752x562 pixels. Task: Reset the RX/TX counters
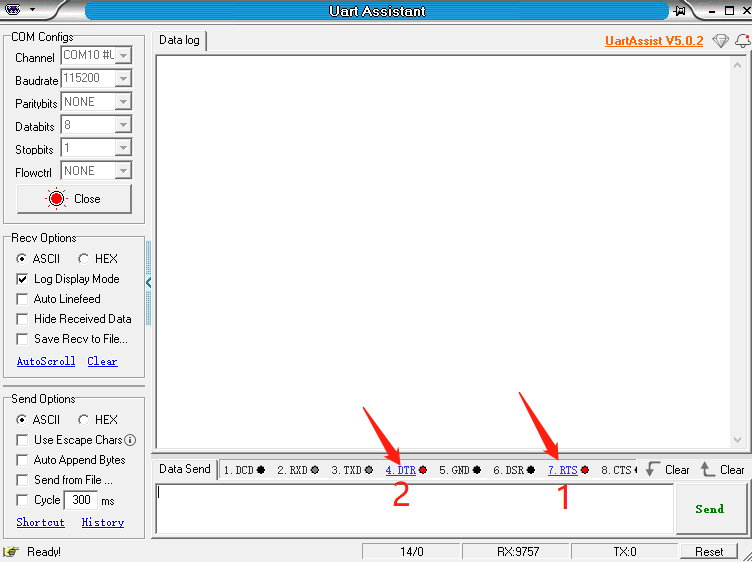[x=709, y=551]
